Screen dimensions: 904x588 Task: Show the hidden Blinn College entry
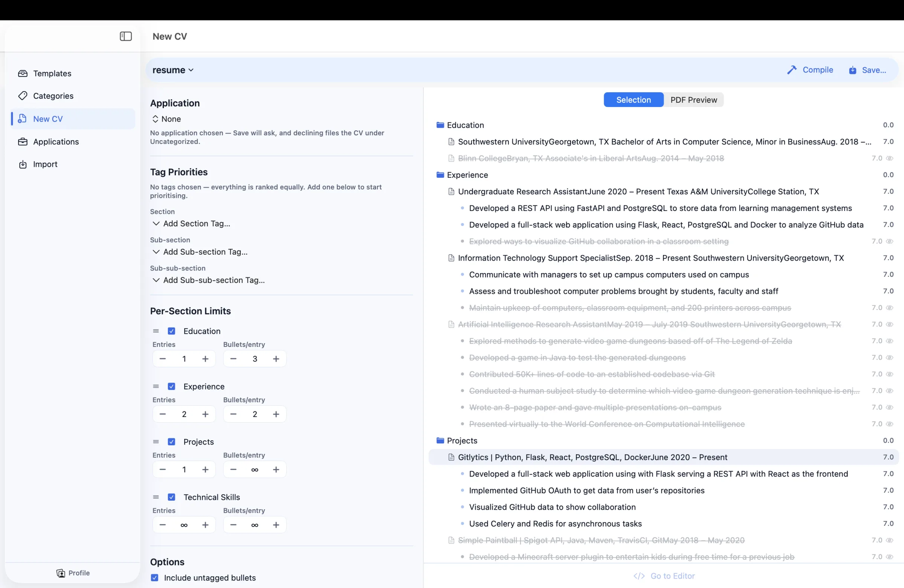point(890,159)
